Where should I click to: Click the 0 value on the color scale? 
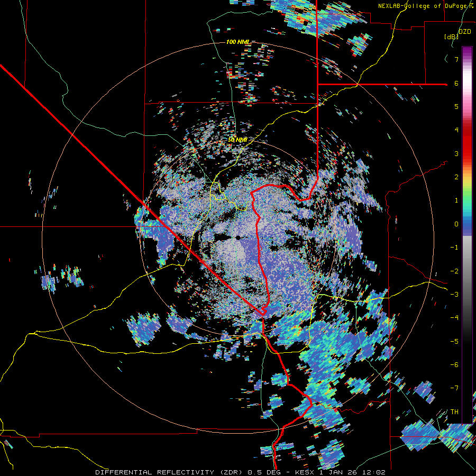click(456, 224)
